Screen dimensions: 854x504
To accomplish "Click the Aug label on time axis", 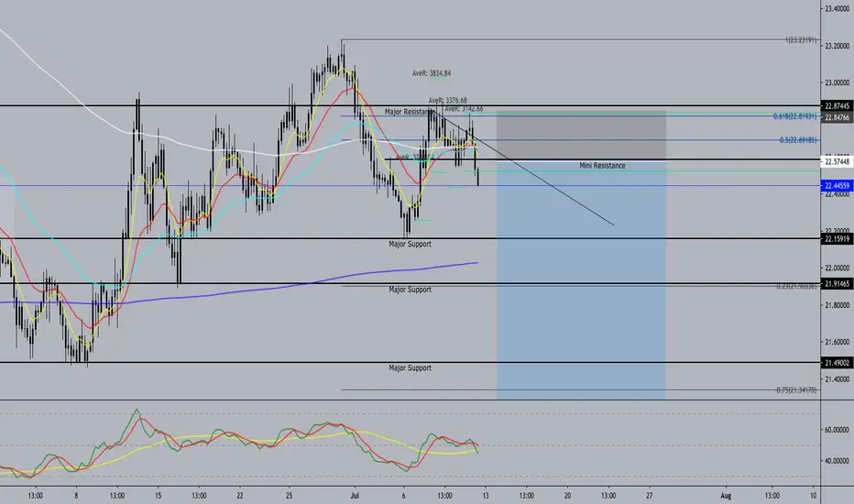I will [726, 496].
